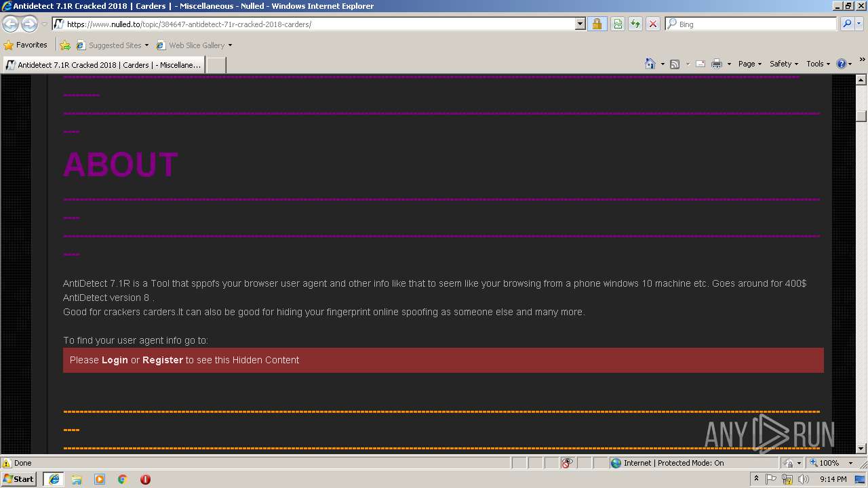Launch Chrome from the taskbar

(x=123, y=479)
